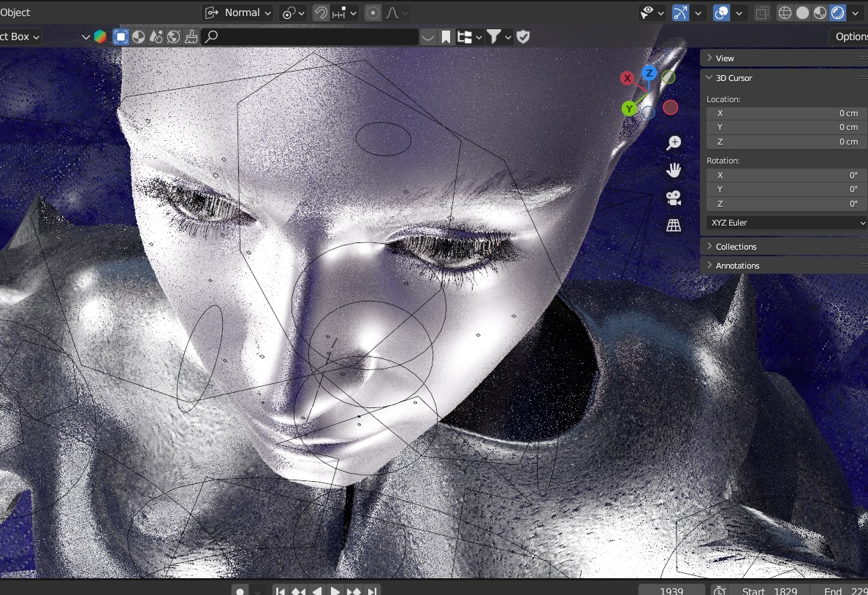This screenshot has width=868, height=595.
Task: Click the 3D Cursor Location X field
Action: [786, 113]
